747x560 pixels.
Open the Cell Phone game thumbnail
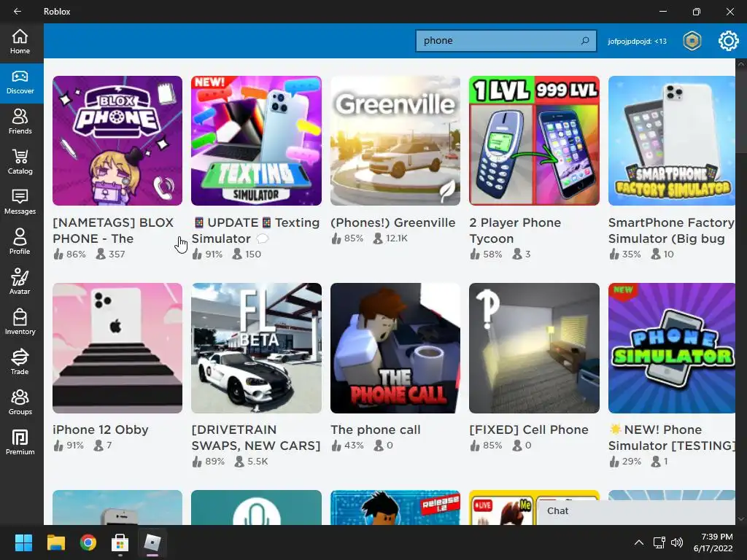(x=534, y=348)
